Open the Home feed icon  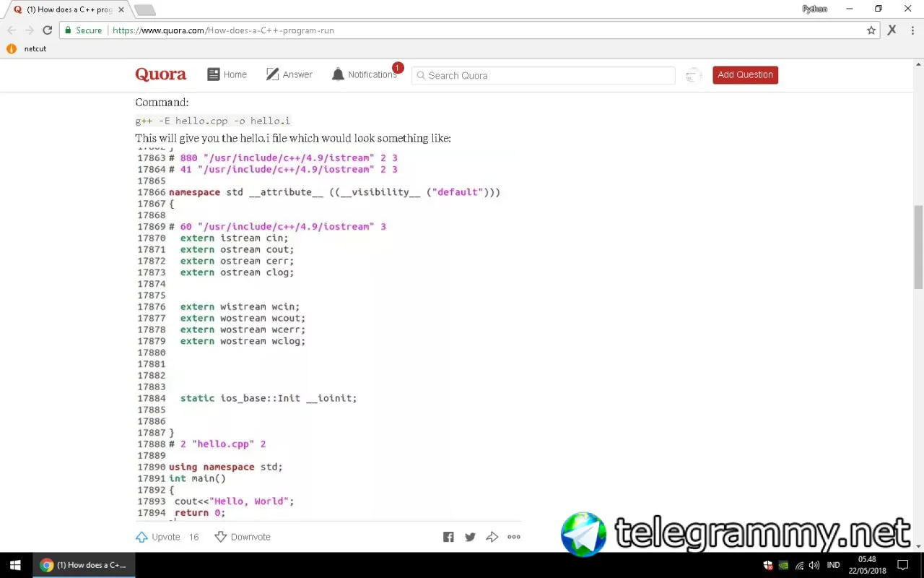pos(213,74)
